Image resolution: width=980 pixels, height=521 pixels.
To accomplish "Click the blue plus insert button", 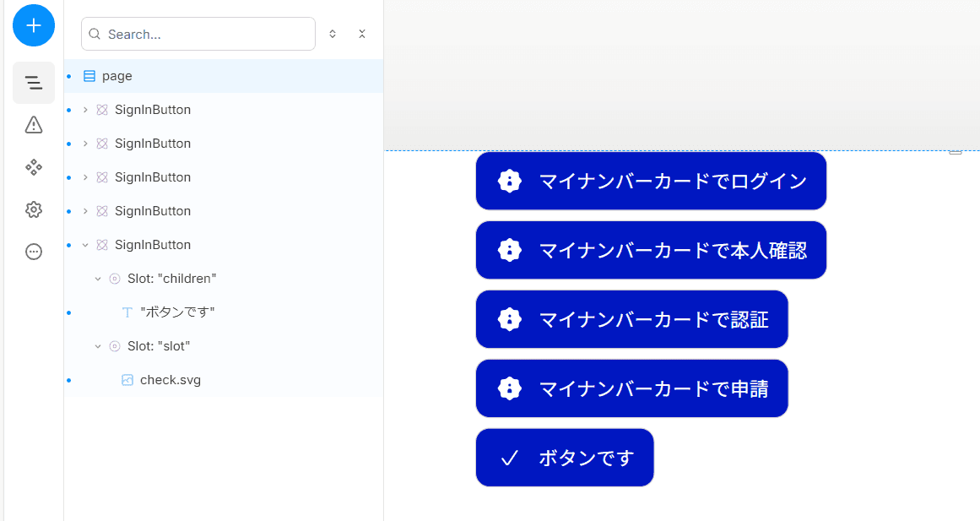I will coord(34,25).
